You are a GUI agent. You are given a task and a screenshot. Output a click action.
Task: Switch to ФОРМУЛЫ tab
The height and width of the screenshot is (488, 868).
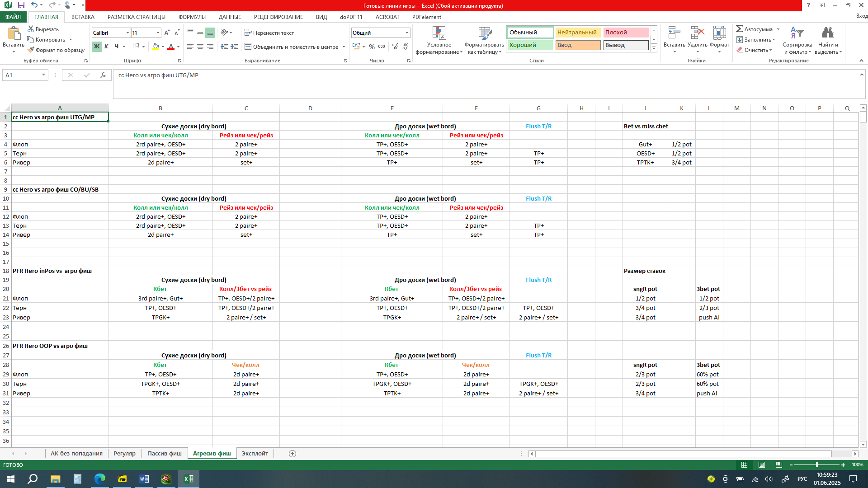[x=192, y=17]
